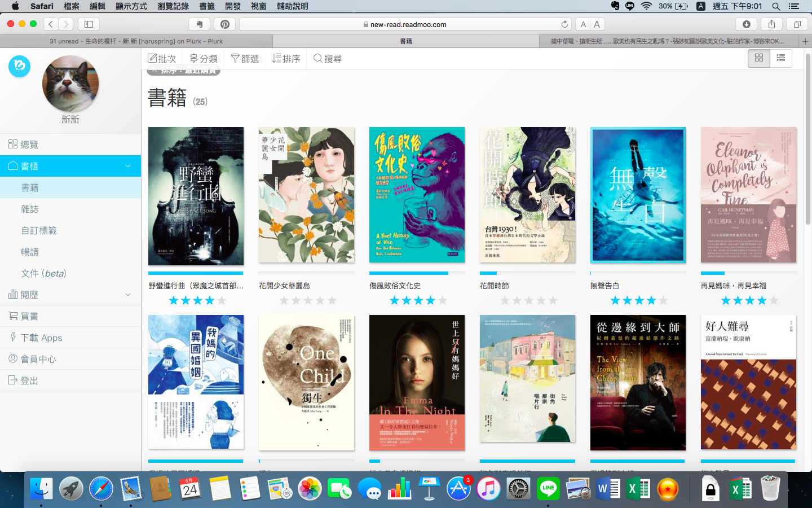Open the 書籤 bookmarks menu
This screenshot has width=812, height=508.
pos(207,6)
